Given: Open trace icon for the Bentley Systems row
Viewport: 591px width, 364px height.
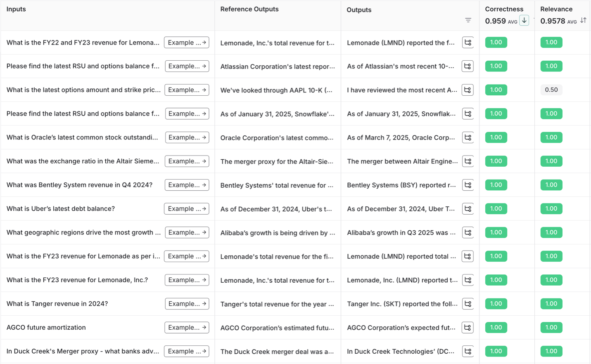Looking at the screenshot, I should 468,185.
